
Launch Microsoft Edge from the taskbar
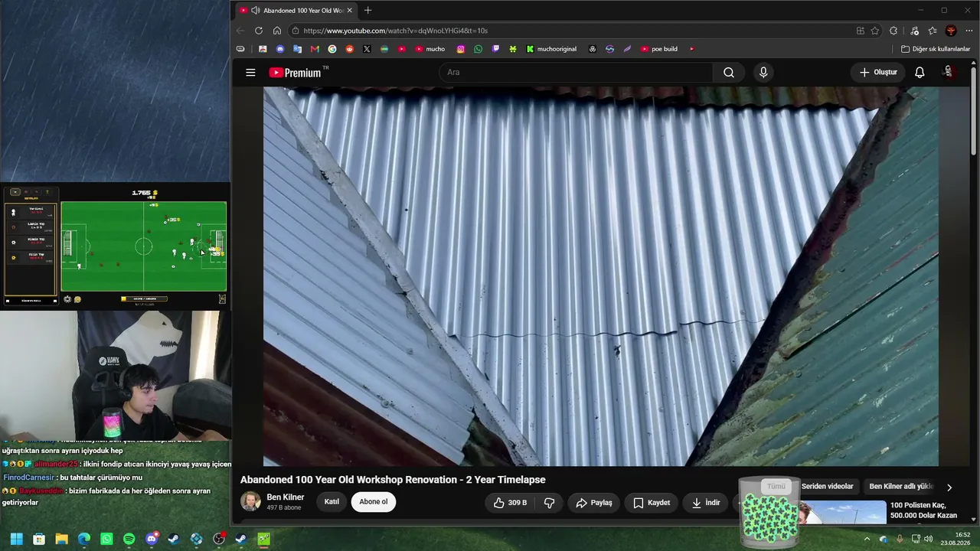(84, 539)
